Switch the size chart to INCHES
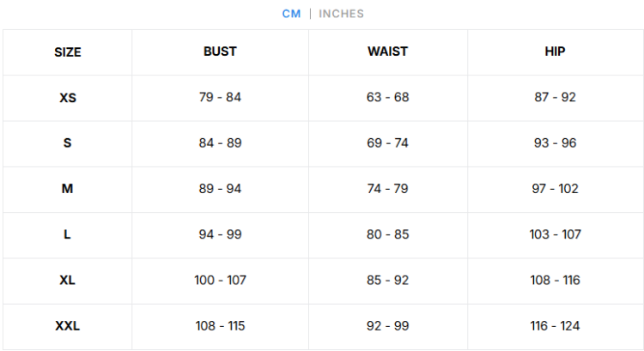Screen dimensions: 644x351 (x=342, y=14)
